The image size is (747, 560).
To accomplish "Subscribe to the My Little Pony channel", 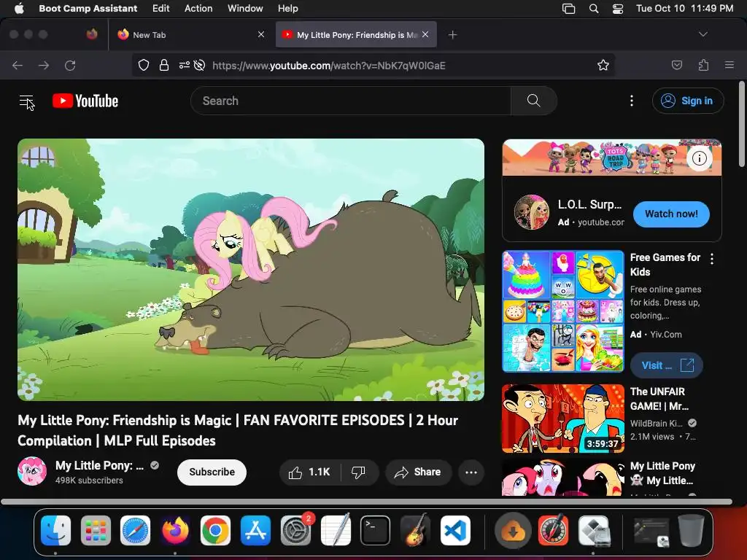I will point(212,472).
